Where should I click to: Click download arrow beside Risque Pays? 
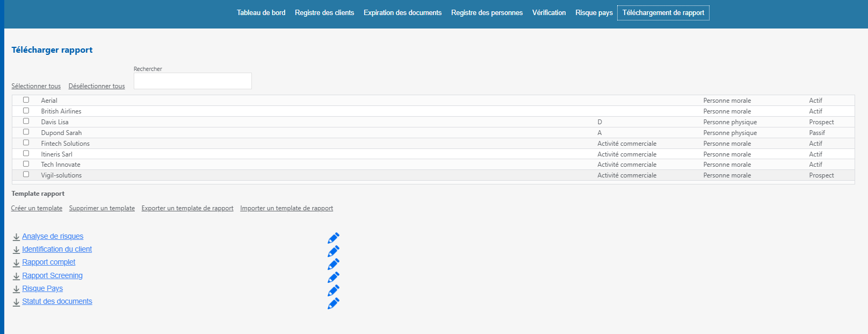click(x=16, y=289)
